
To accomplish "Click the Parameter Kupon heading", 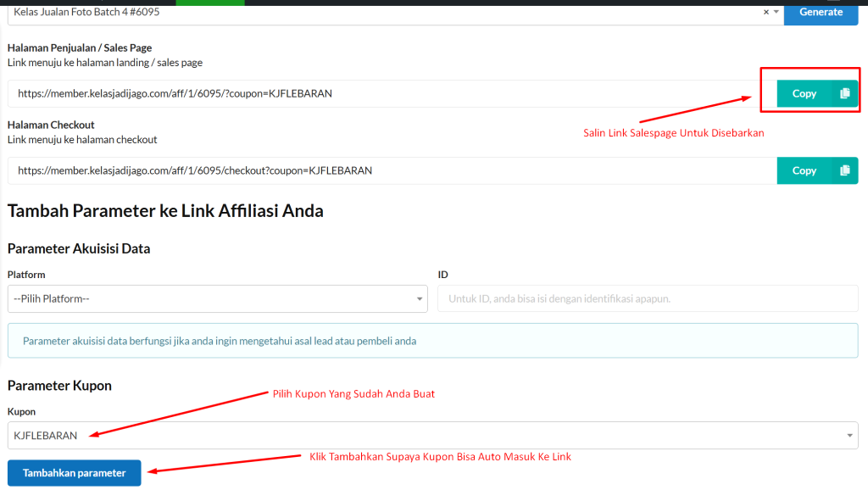I will [59, 386].
